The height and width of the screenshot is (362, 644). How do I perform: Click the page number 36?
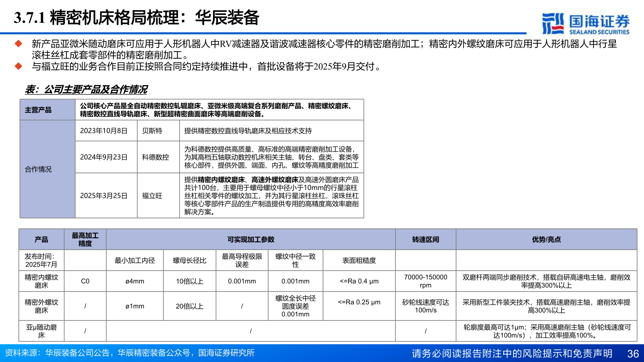[x=633, y=354]
